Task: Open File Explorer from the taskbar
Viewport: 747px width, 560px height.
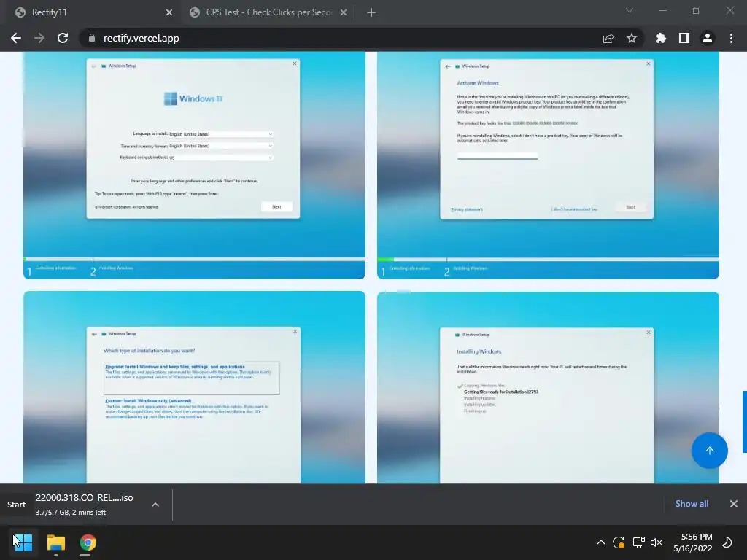Action: (x=55, y=542)
